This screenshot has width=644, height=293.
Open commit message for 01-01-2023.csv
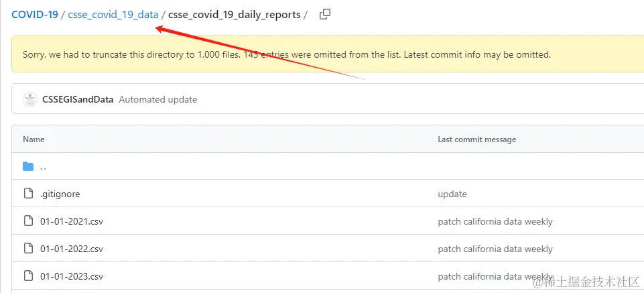(495, 276)
